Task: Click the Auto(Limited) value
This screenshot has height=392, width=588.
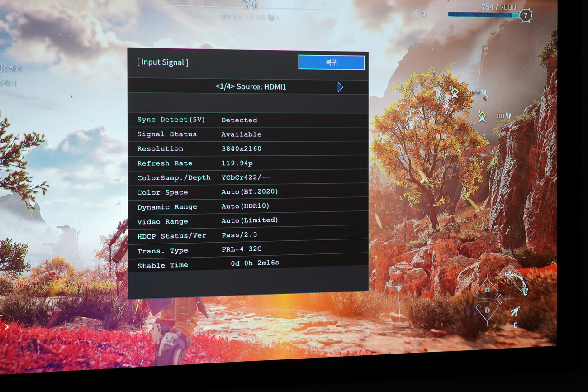Action: click(x=250, y=220)
